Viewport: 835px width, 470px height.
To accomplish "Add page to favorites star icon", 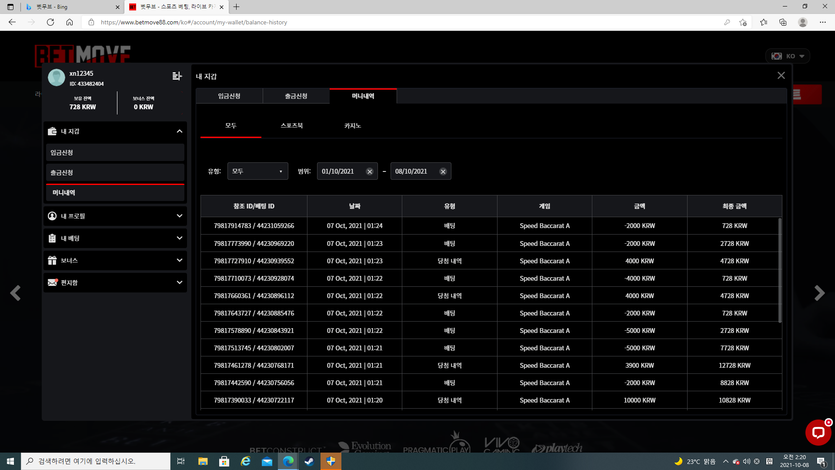I will (743, 22).
